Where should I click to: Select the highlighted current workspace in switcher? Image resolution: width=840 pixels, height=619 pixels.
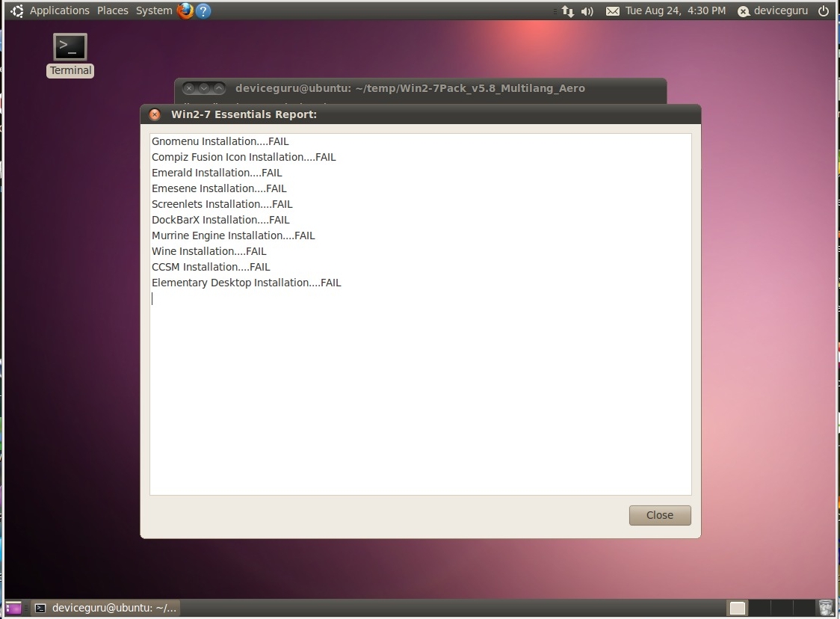(738, 608)
